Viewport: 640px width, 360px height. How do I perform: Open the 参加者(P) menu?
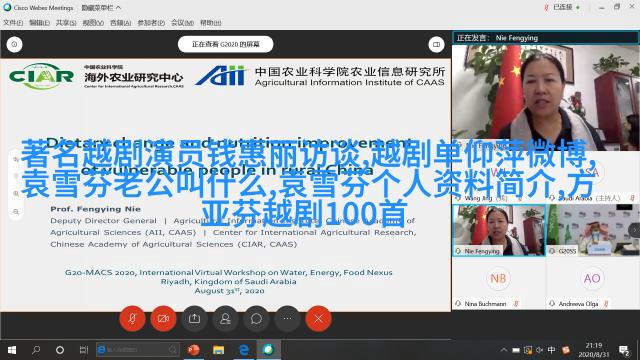(x=151, y=23)
